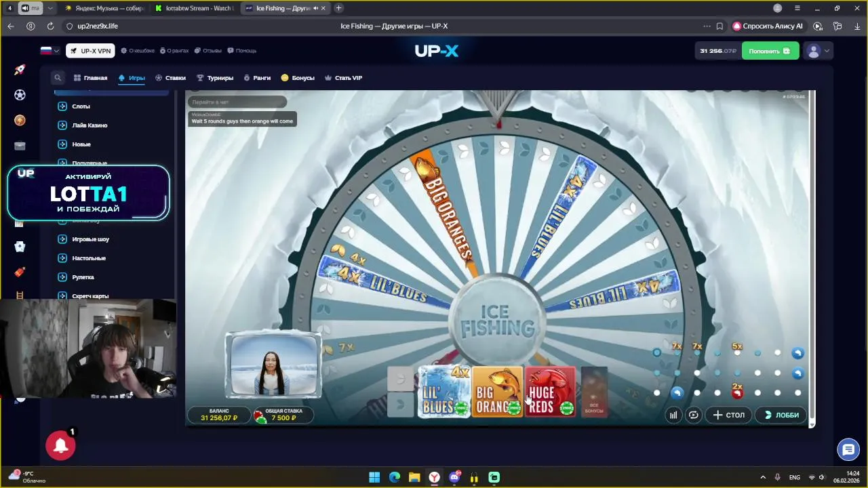
Task: Show hidden system tray icons chevron
Action: tap(763, 478)
